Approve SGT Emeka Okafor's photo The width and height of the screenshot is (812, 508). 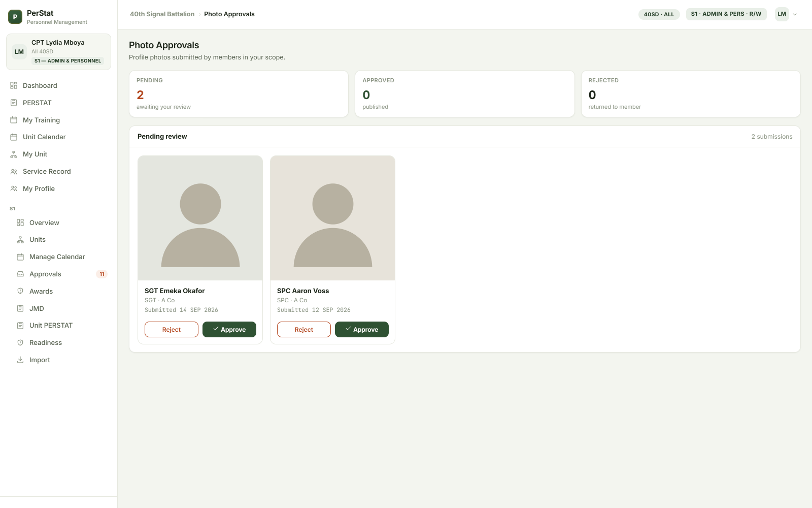tap(229, 329)
